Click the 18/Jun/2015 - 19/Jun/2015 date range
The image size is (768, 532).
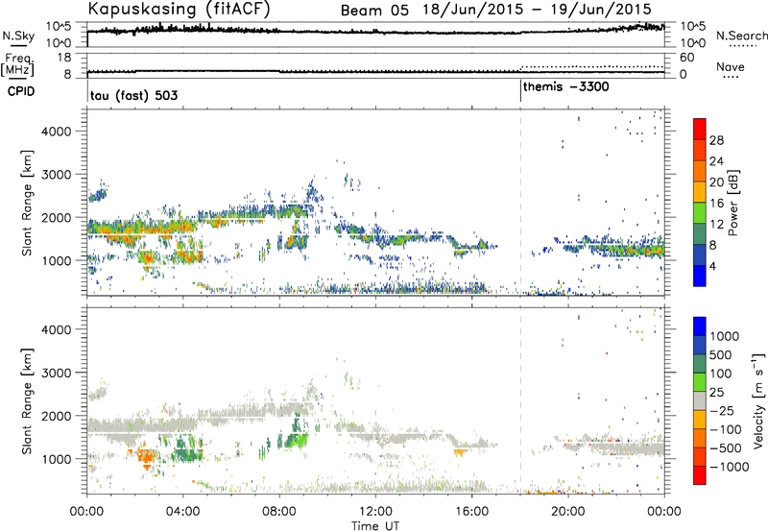[x=538, y=10]
